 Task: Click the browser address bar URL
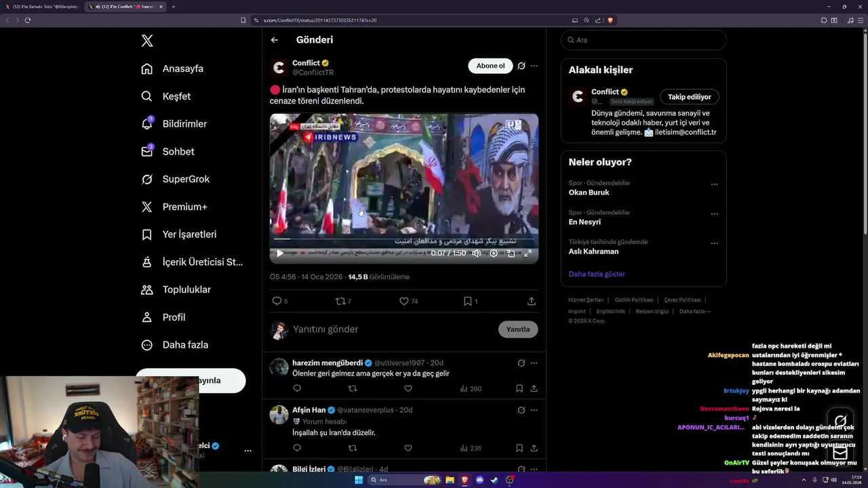point(319,20)
